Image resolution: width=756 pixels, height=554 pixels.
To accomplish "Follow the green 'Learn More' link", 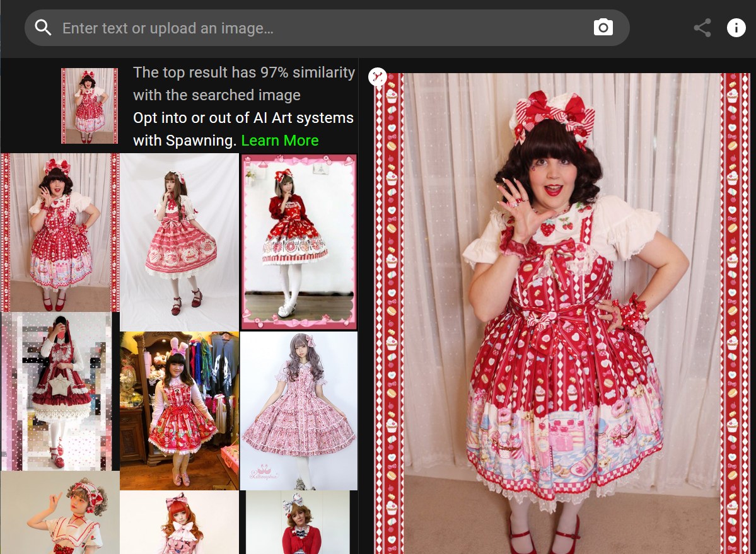I will (x=279, y=141).
